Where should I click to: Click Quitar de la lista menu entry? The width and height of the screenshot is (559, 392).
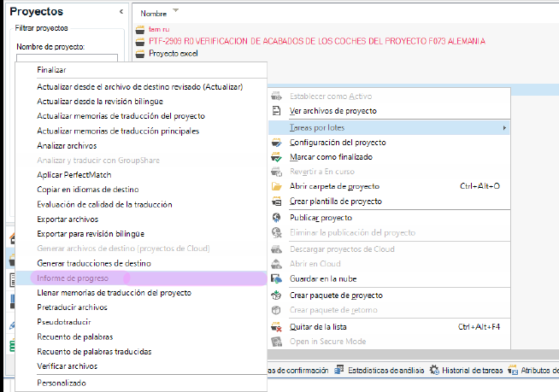[389, 327]
